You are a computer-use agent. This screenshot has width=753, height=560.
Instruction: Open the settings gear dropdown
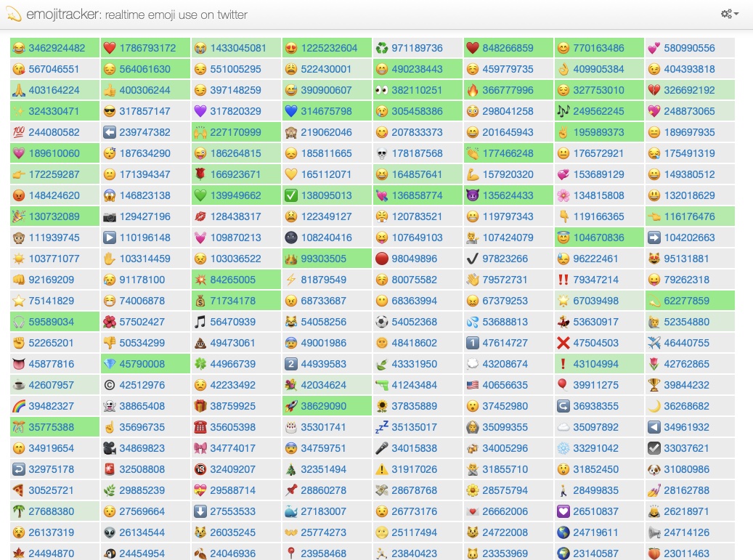point(730,14)
